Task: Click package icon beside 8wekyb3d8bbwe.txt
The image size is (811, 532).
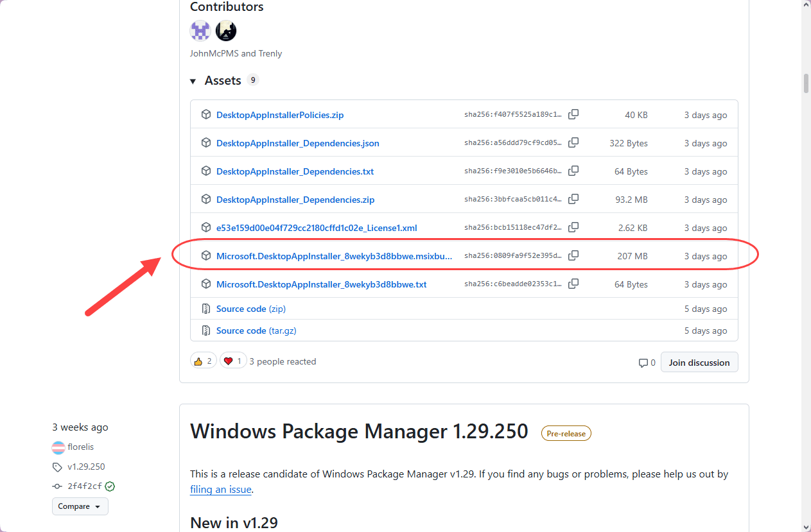Action: [206, 284]
